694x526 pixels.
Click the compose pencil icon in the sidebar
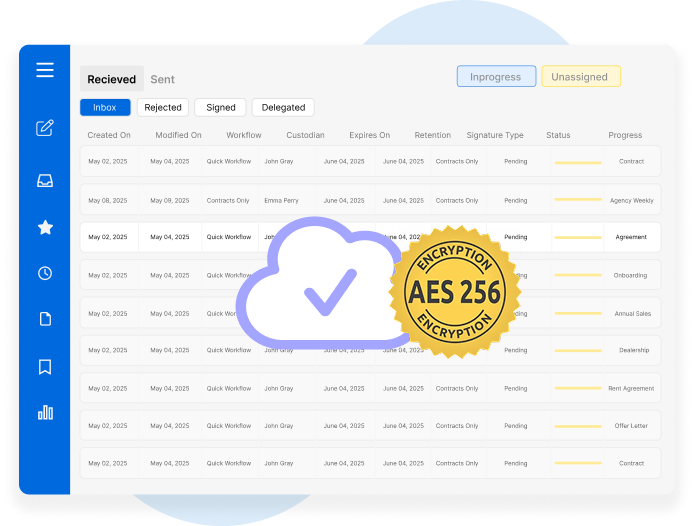click(45, 128)
